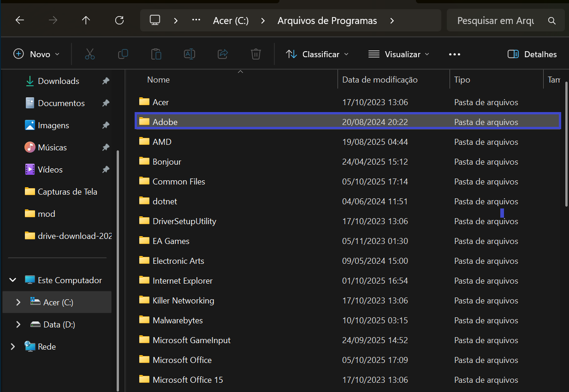Open the more options ellipsis menu
This screenshot has width=569, height=392.
coord(455,54)
